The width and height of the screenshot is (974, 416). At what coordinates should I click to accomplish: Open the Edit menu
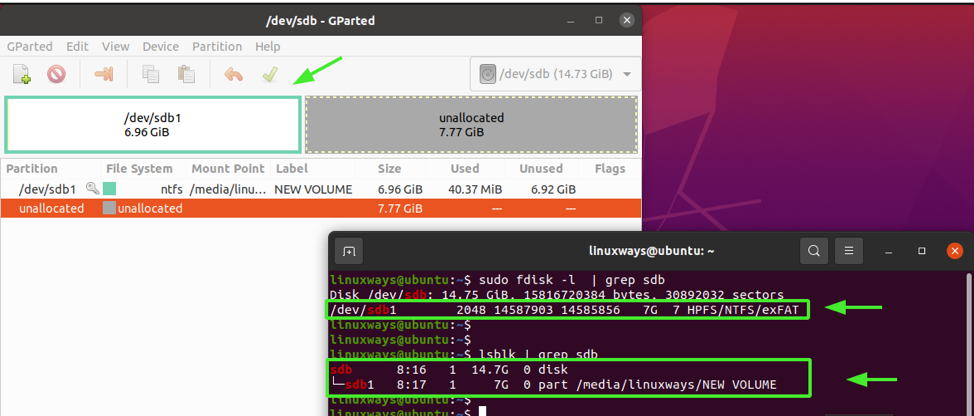tap(77, 47)
